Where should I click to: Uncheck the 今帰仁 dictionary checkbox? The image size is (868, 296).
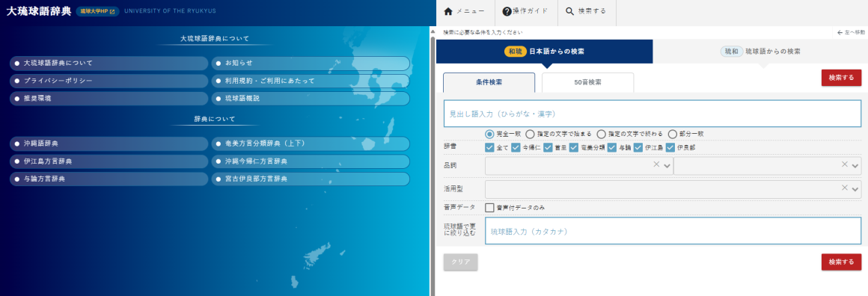click(x=516, y=147)
